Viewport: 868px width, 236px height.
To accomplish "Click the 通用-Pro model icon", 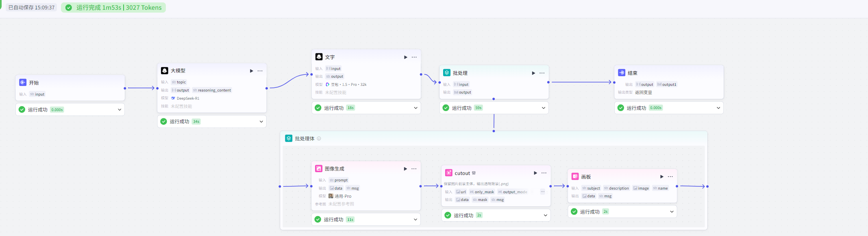I will [331, 196].
